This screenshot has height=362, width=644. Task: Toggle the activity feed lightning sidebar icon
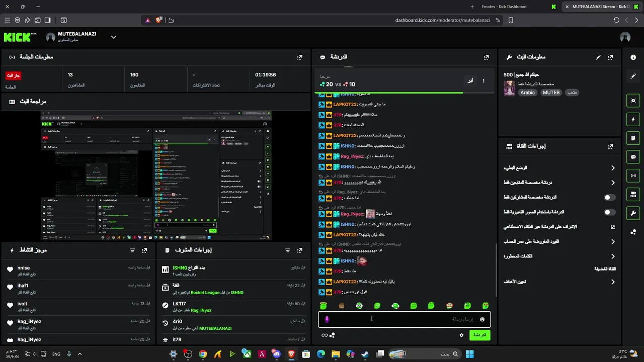tap(633, 120)
